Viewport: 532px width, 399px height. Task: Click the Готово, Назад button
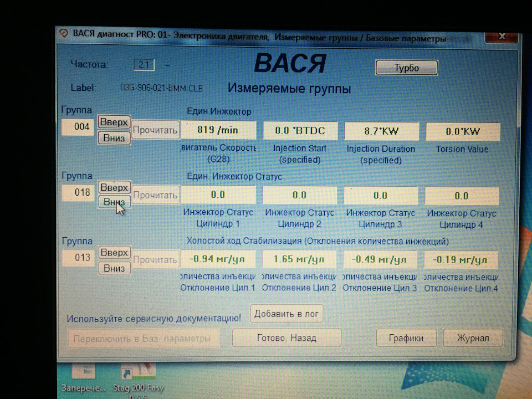pyautogui.click(x=287, y=338)
